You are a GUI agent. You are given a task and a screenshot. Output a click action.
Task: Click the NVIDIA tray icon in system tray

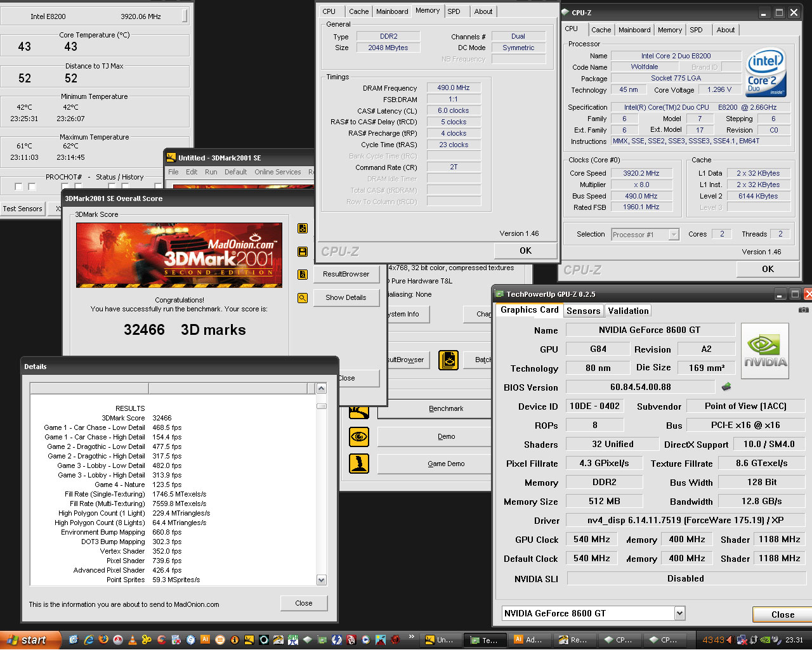point(766,640)
